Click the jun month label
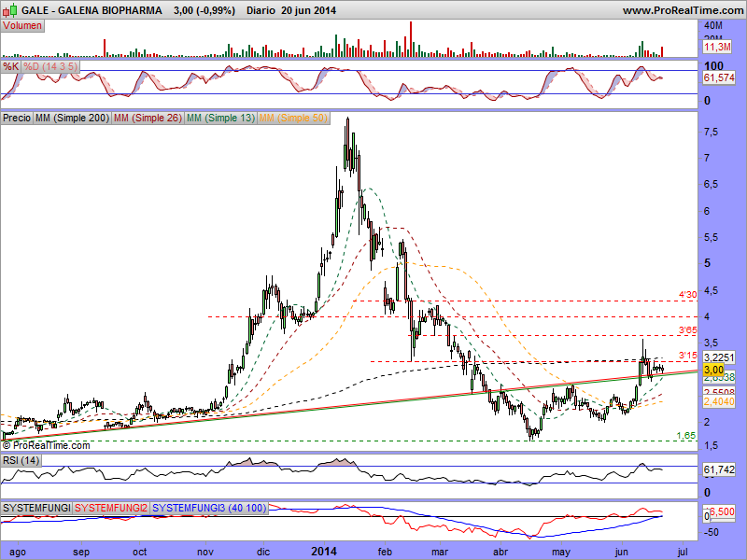This screenshot has height=560, width=747. click(621, 552)
